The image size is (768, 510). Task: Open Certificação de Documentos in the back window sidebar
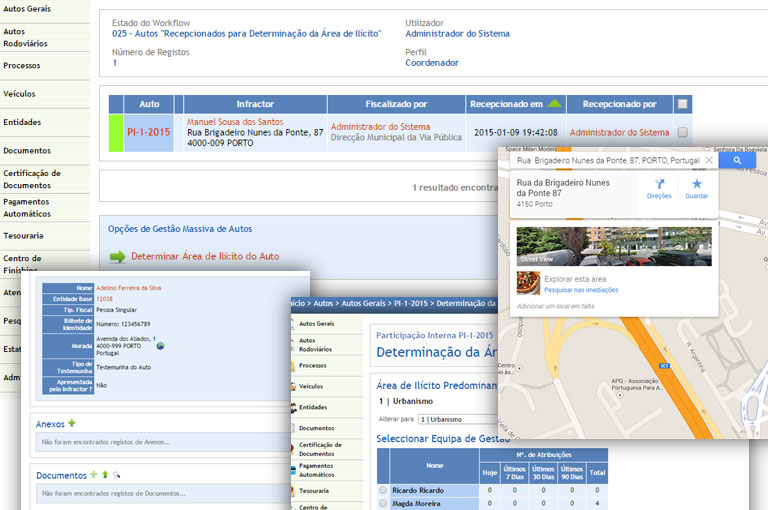pos(32,179)
